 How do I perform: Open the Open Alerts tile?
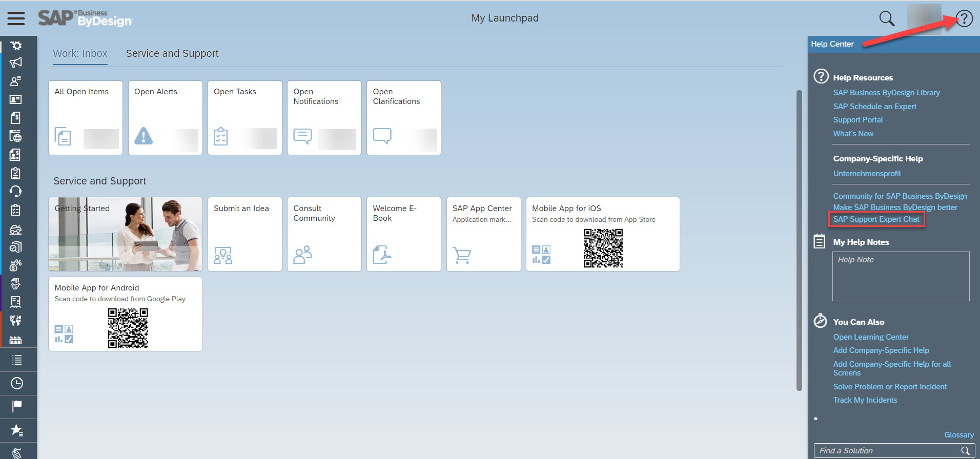[165, 118]
